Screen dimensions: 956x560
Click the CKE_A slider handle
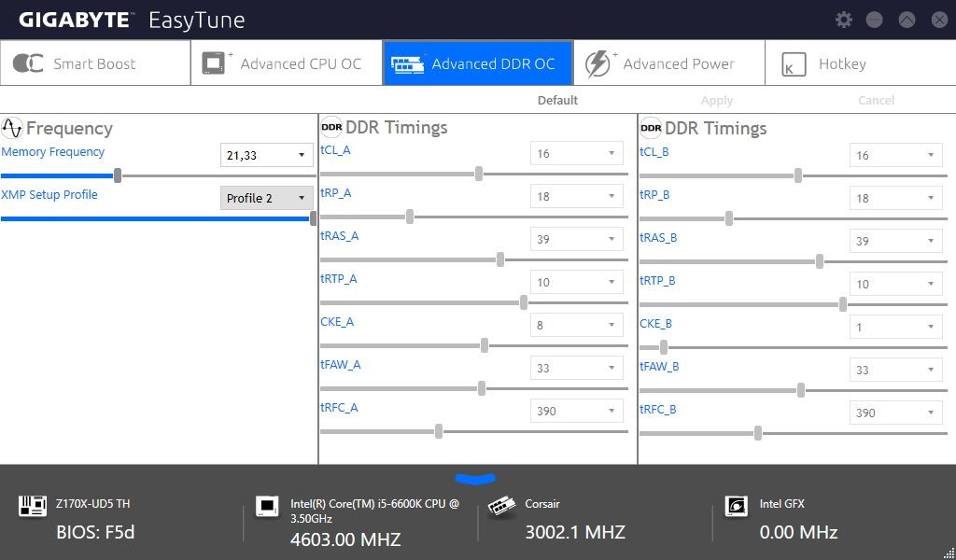tap(485, 346)
